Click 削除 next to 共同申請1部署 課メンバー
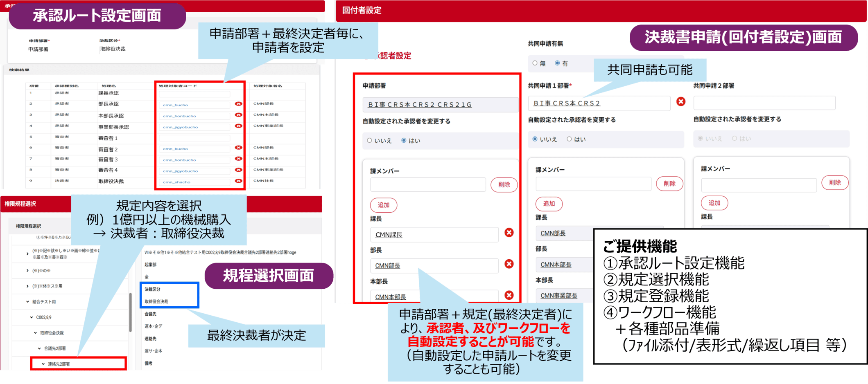Screen dimensions: 868x384 [x=669, y=184]
